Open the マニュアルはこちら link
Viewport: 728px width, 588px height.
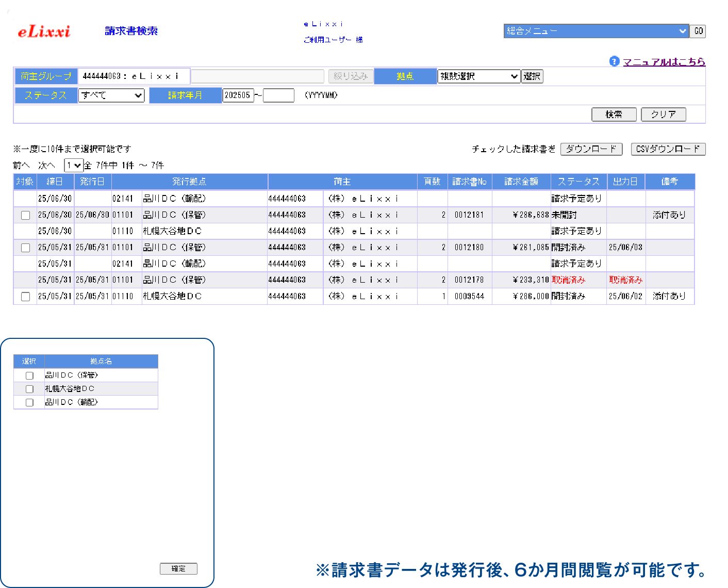(x=664, y=62)
